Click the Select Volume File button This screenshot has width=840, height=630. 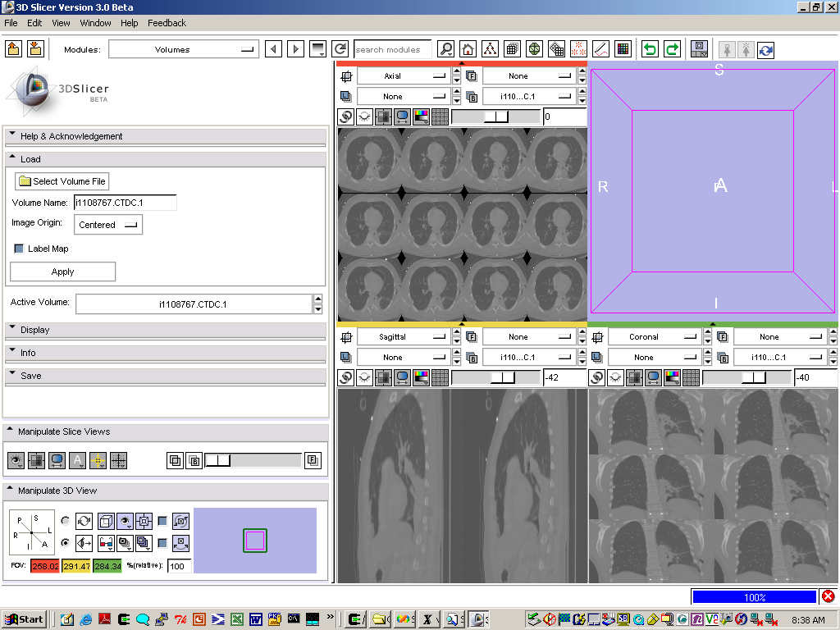pyautogui.click(x=62, y=181)
